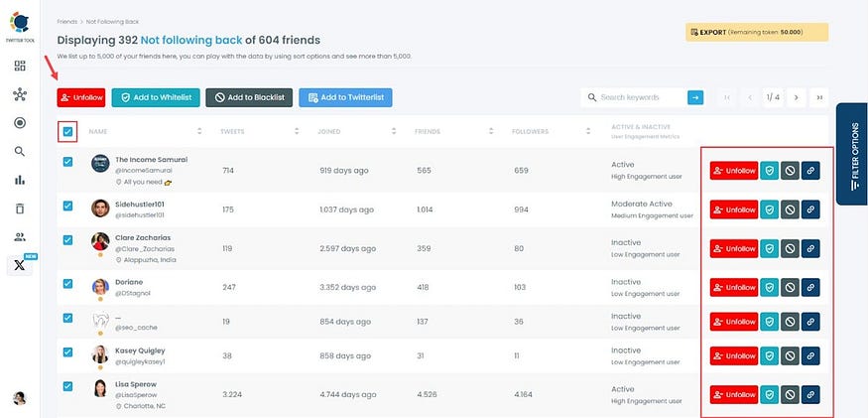
Task: Click the Friends breadcrumb link
Action: 66,20
